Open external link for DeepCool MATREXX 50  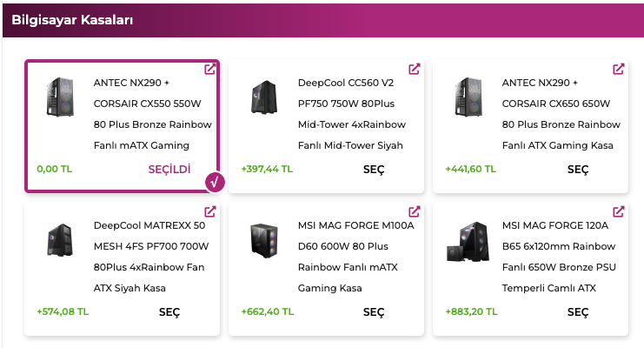(210, 211)
